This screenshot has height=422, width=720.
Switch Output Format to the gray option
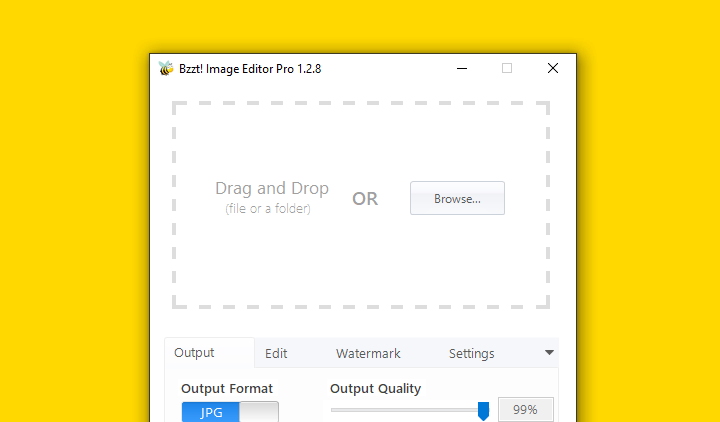tap(259, 412)
